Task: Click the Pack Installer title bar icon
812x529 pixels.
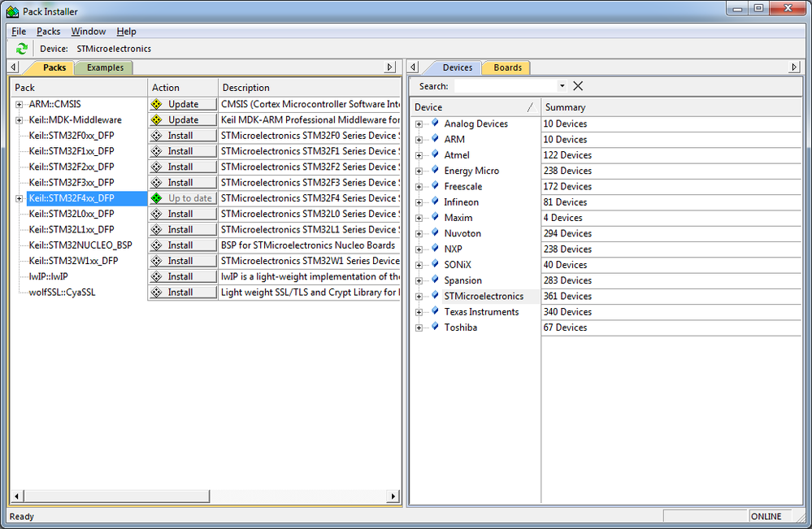Action: click(12, 11)
